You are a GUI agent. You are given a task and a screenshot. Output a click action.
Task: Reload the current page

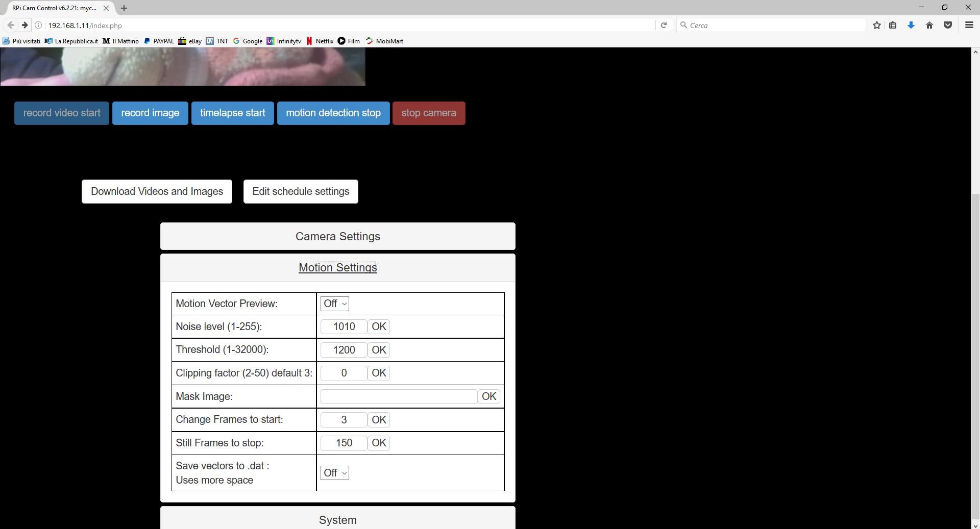coord(664,25)
